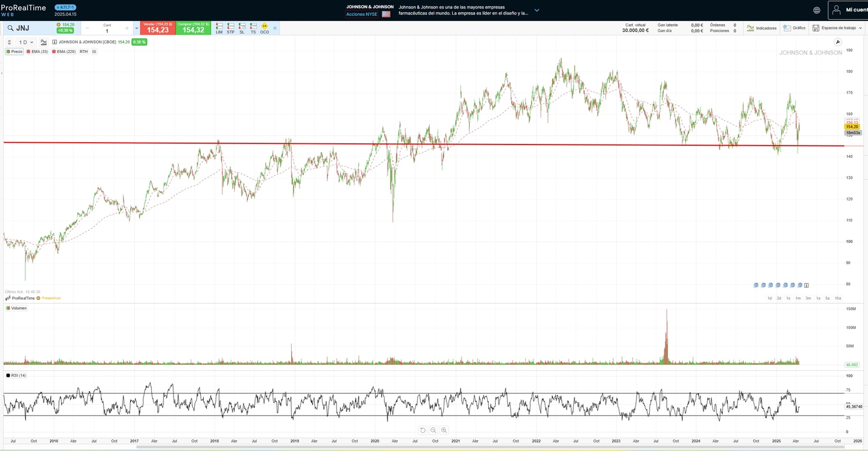Screen dimensions: 868x451
Task: Click the zoom-in magnifier below the chart
Action: (x=444, y=430)
